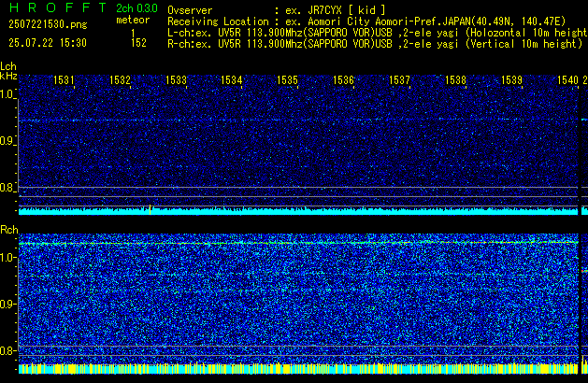Select the filename 2507221530.png
Viewport: 588px width, 383px height.
point(48,24)
